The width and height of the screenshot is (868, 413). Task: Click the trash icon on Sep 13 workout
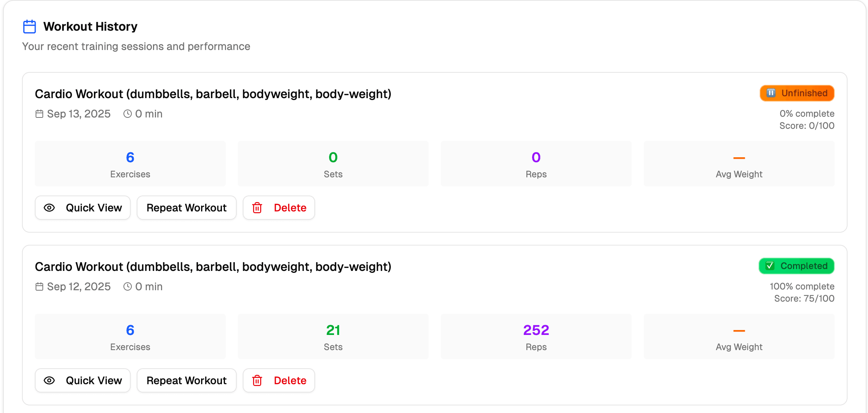[x=257, y=208]
